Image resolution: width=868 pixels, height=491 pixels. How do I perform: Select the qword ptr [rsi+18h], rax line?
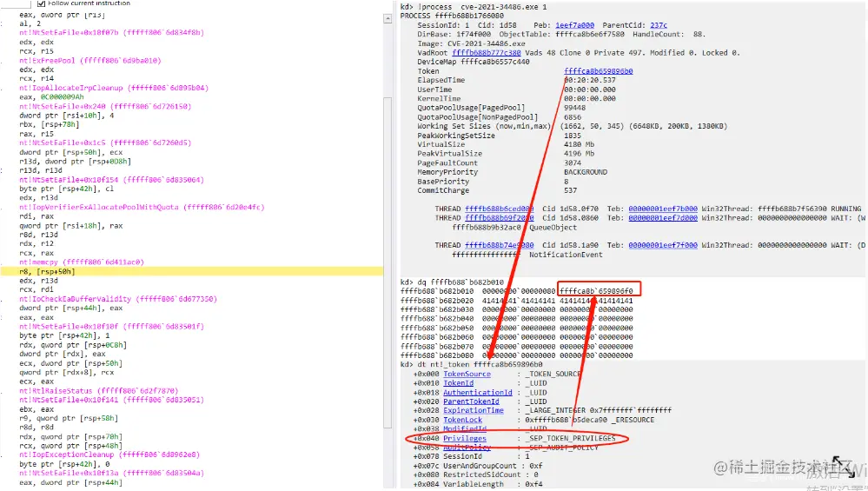(71, 225)
